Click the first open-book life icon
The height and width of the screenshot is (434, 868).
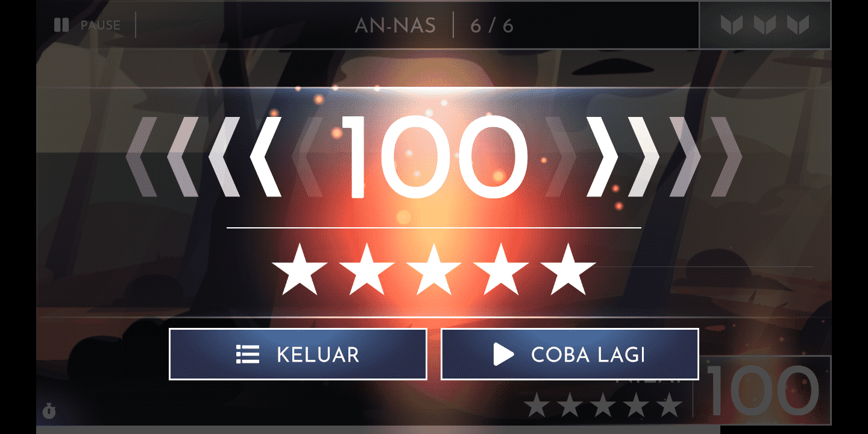pyautogui.click(x=732, y=25)
